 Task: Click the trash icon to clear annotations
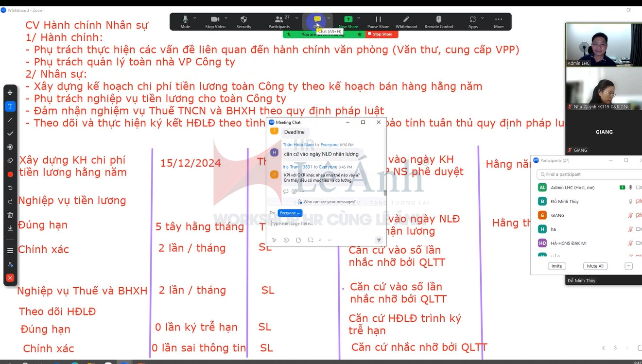pos(10,215)
